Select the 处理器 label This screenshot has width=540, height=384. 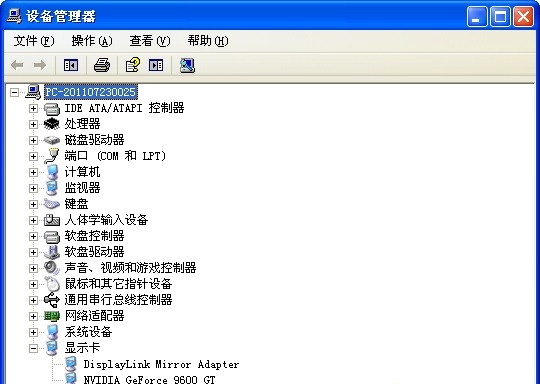coord(82,124)
